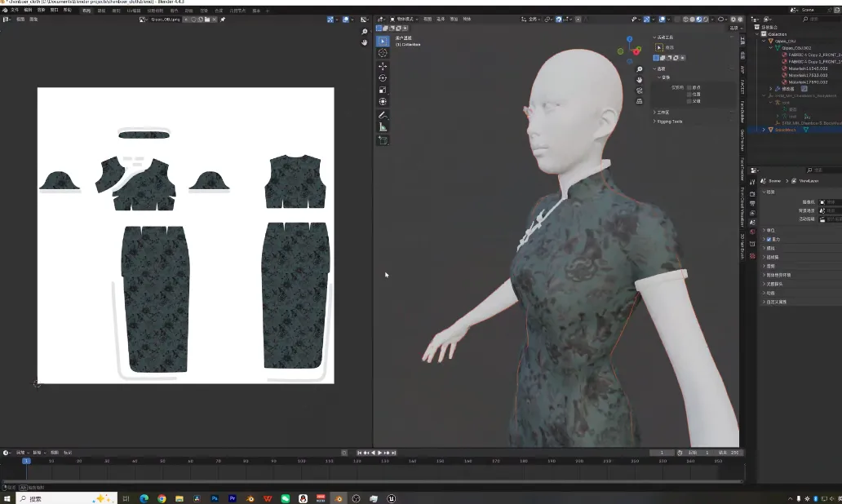842x504 pixels.
Task: Enable the first 'affect only' checkbox under Transform
Action: [x=689, y=87]
